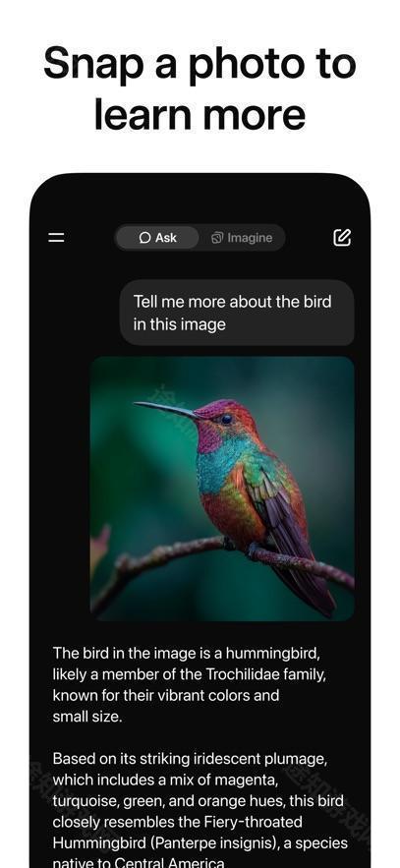Start a new chat with compose icon
400x868 pixels.
(342, 238)
